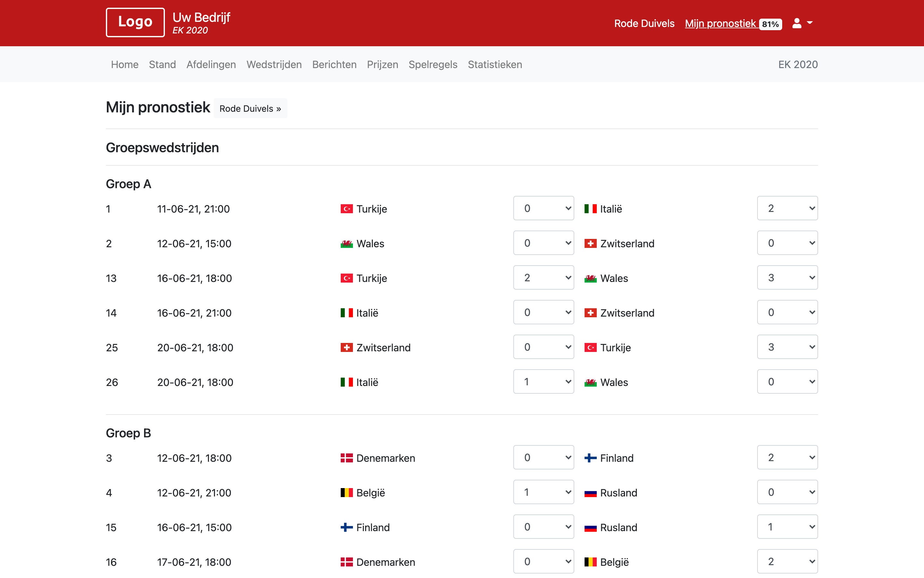The width and height of the screenshot is (924, 578).
Task: Open the Stand page
Action: (162, 64)
